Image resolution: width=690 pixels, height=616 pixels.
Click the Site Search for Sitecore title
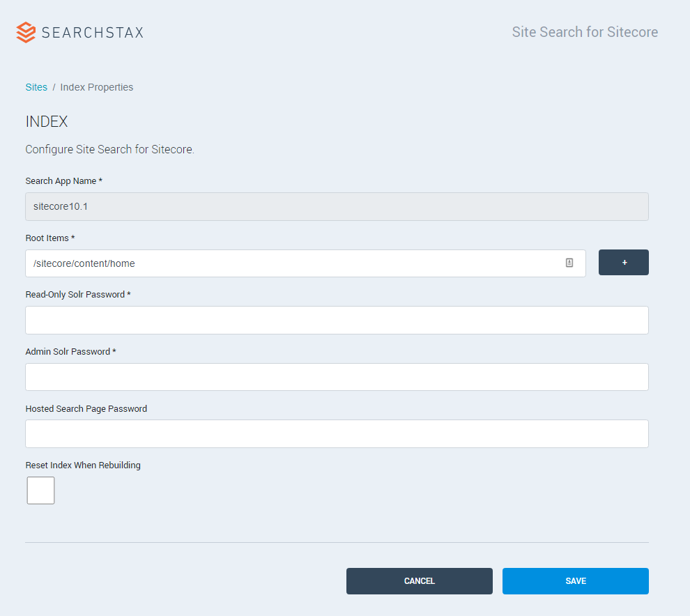click(585, 32)
